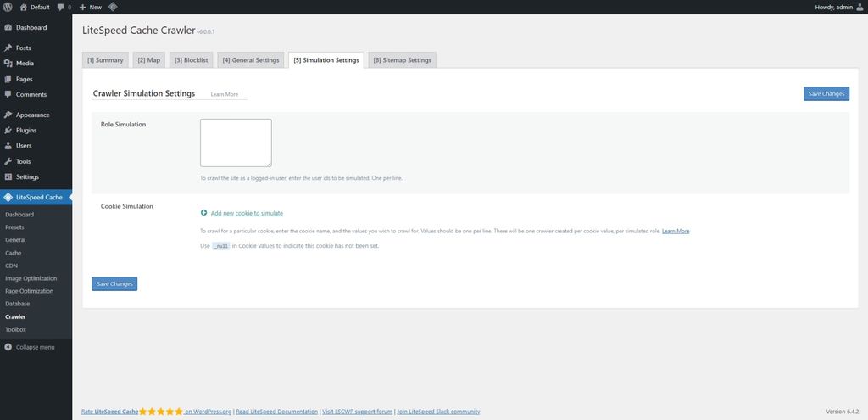
Task: Open Read LiteSpeed Documentation link
Action: [x=277, y=412]
